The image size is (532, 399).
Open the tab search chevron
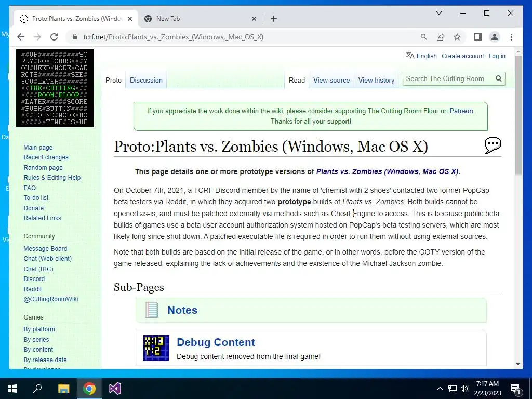tap(438, 13)
